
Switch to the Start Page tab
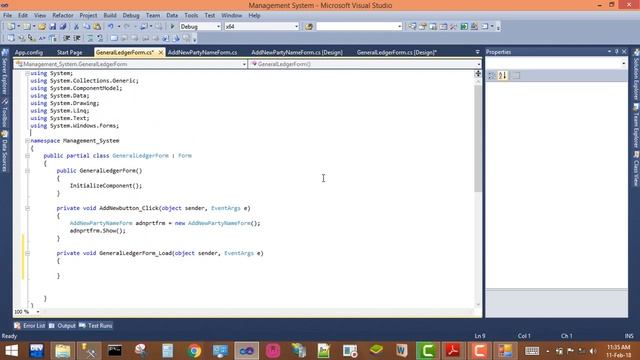[x=69, y=52]
